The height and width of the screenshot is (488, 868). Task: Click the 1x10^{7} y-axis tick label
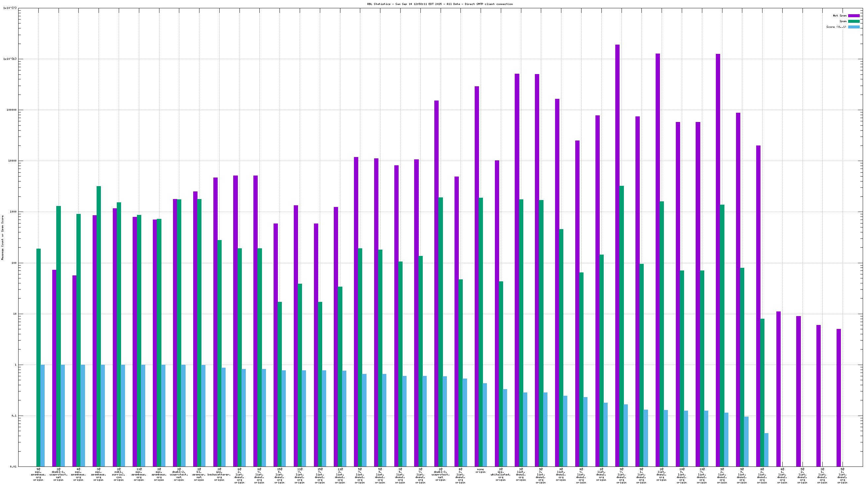click(x=10, y=8)
